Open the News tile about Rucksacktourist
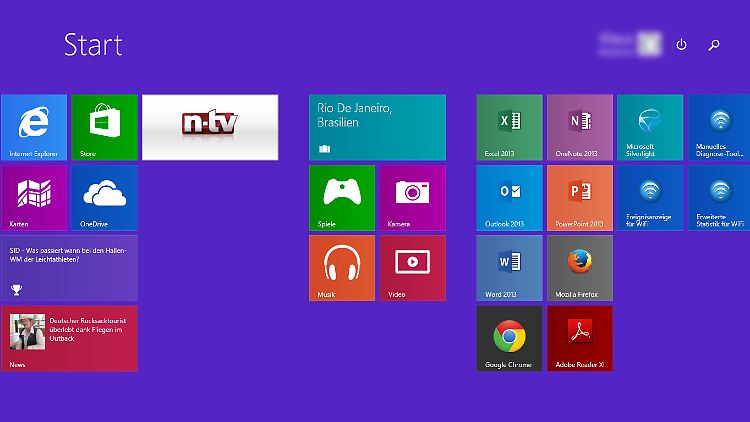The width and height of the screenshot is (750, 422). [69, 338]
